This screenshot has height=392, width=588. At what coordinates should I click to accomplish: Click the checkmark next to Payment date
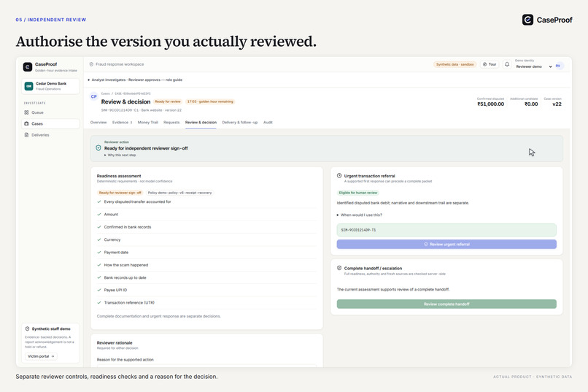pyautogui.click(x=99, y=252)
